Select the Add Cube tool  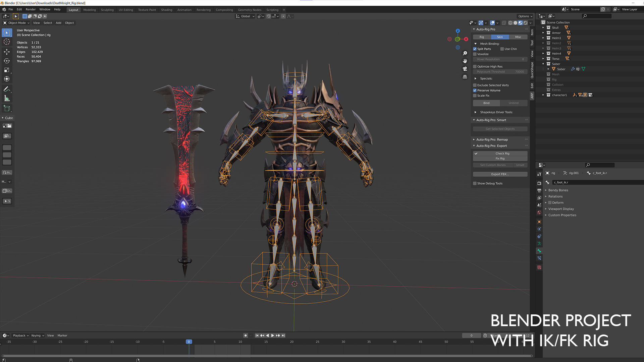click(7, 108)
